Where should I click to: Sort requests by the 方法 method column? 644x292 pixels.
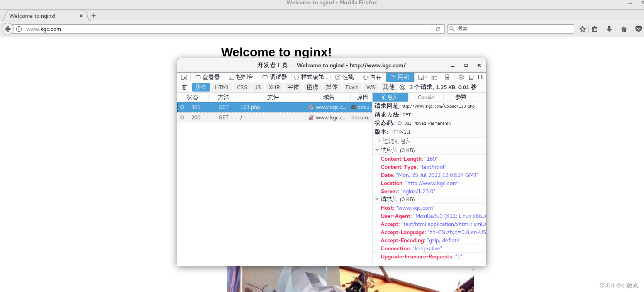point(224,97)
